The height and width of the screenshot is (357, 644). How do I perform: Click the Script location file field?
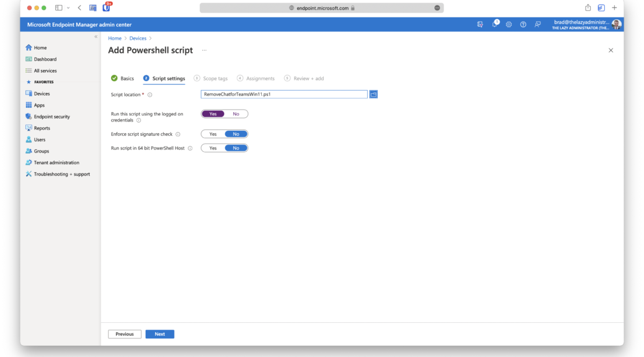click(x=284, y=94)
